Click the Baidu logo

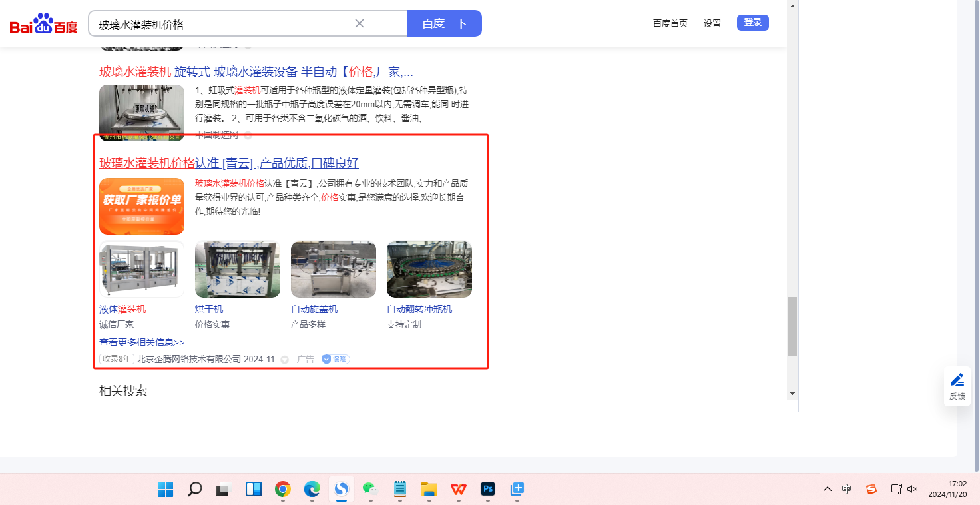click(x=44, y=24)
